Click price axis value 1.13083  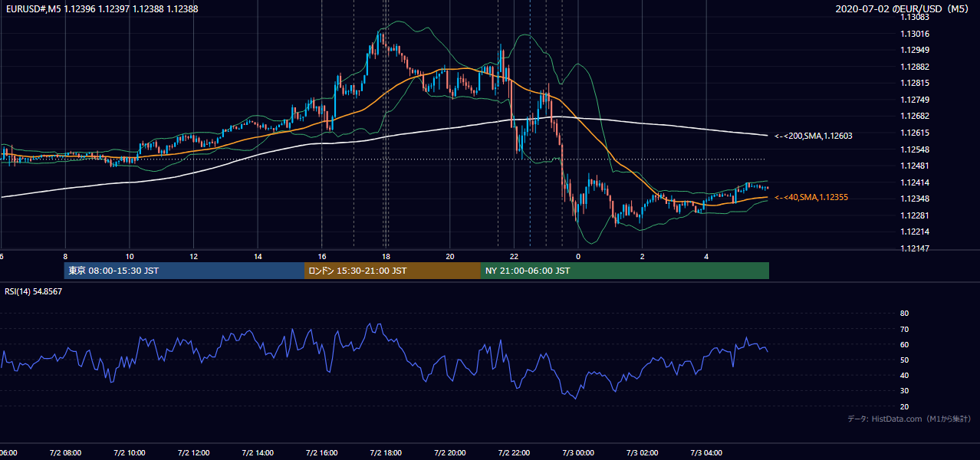914,17
